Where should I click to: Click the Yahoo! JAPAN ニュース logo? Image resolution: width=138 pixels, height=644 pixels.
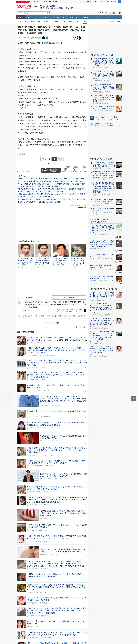(27, 7)
